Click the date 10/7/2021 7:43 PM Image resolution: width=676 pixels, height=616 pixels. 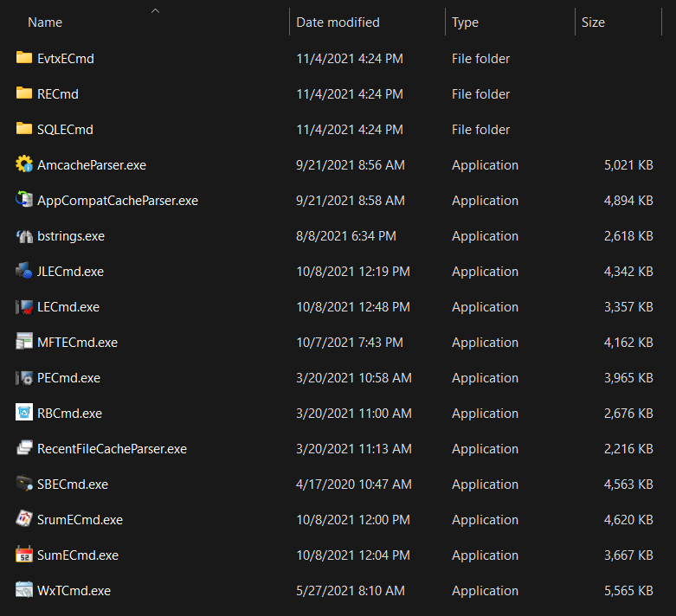[350, 343]
